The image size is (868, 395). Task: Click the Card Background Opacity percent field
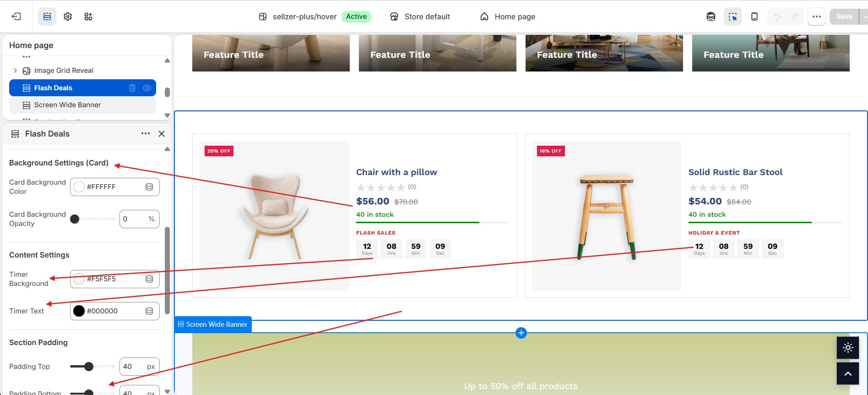[140, 219]
